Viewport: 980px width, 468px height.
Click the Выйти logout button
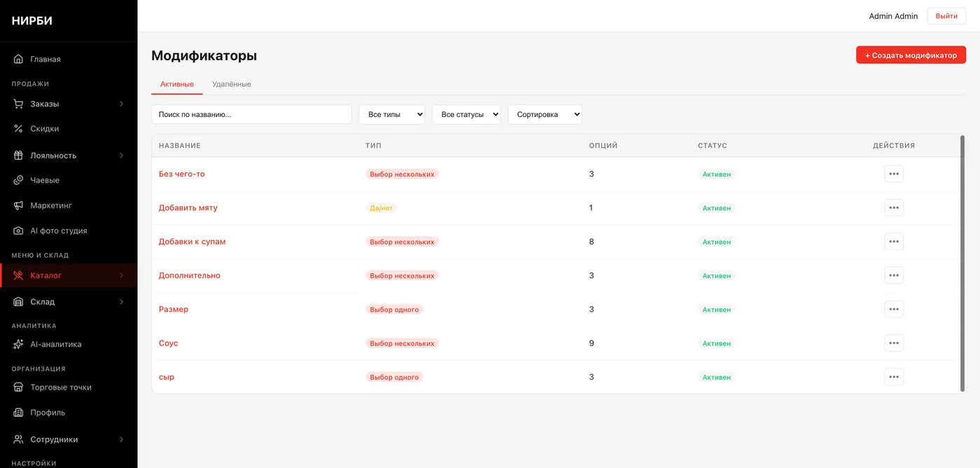click(x=946, y=16)
